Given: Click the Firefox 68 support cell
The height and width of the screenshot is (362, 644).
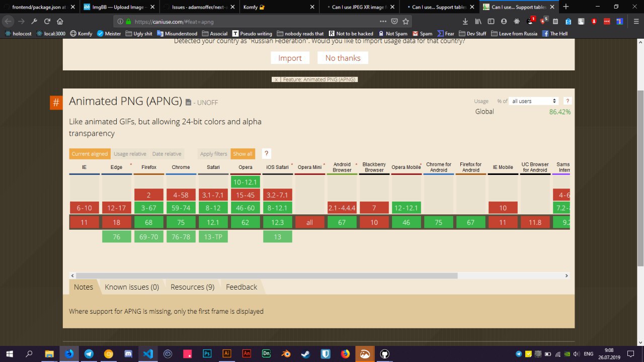Looking at the screenshot, I should pos(149,222).
